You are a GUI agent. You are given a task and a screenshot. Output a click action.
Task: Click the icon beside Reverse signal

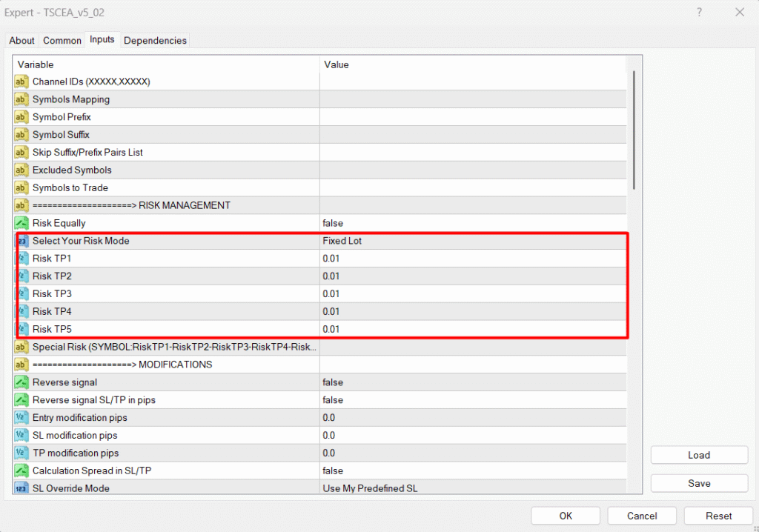(x=21, y=382)
